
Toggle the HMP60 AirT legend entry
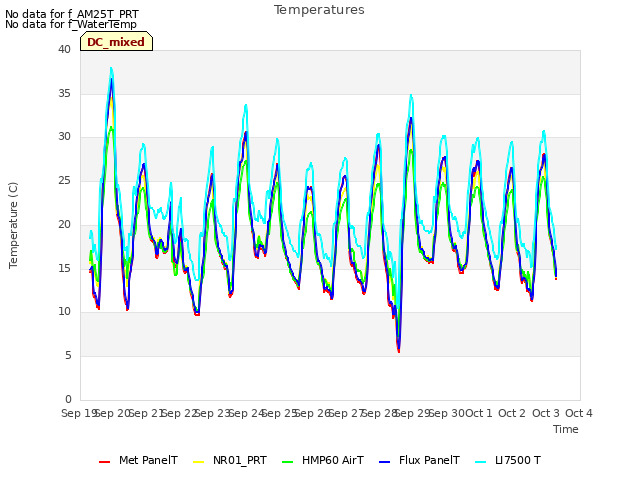323,460
